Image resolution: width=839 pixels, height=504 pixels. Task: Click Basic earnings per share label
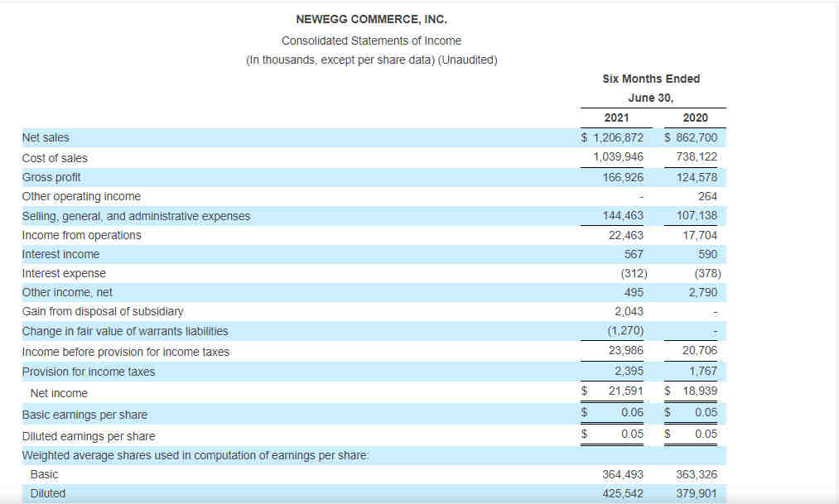tap(84, 415)
